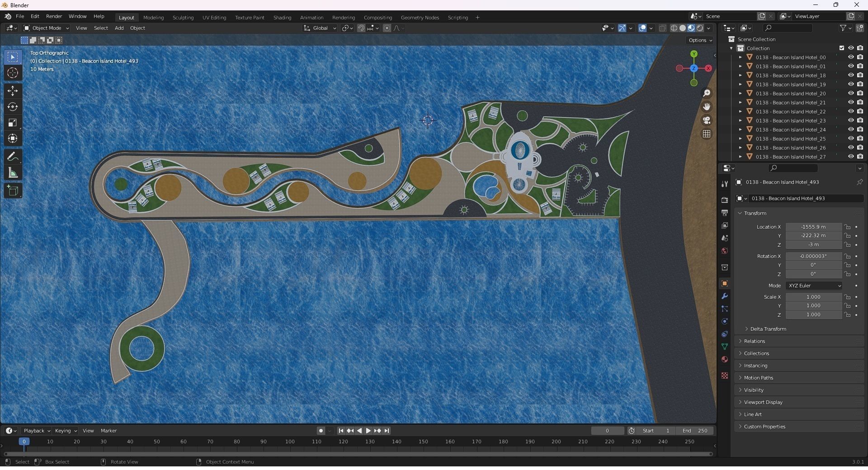Select the Annotate tool
The image size is (868, 470).
click(x=13, y=157)
